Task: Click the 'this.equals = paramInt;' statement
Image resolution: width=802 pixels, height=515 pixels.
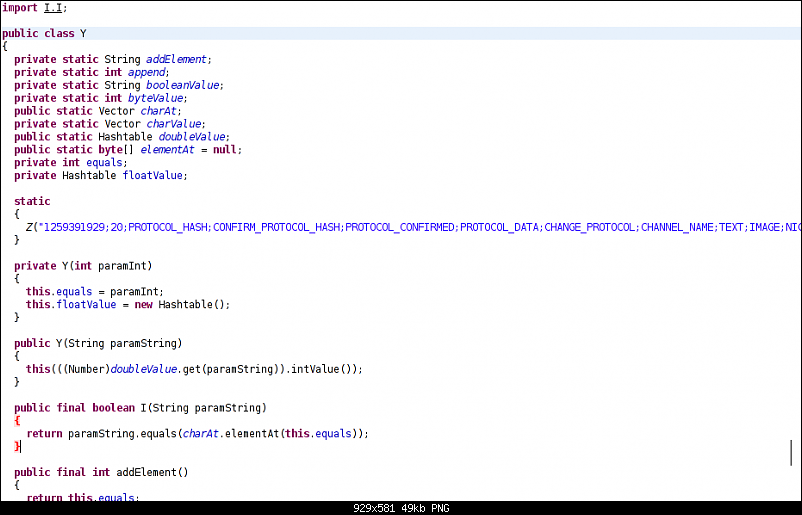Action: click(95, 292)
